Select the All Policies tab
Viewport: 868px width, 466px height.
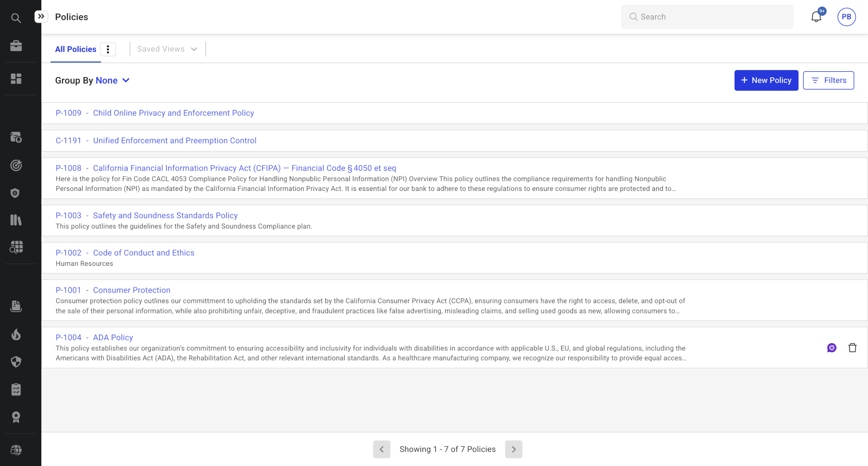(x=76, y=50)
